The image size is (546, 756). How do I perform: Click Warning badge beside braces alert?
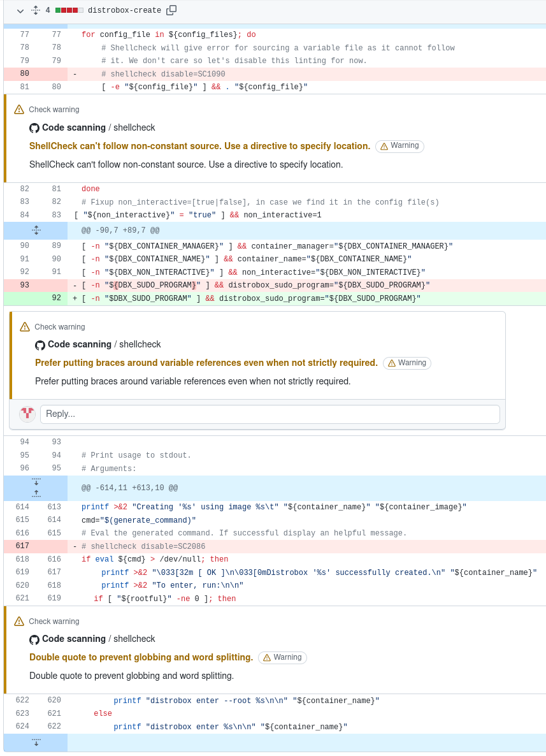click(407, 363)
